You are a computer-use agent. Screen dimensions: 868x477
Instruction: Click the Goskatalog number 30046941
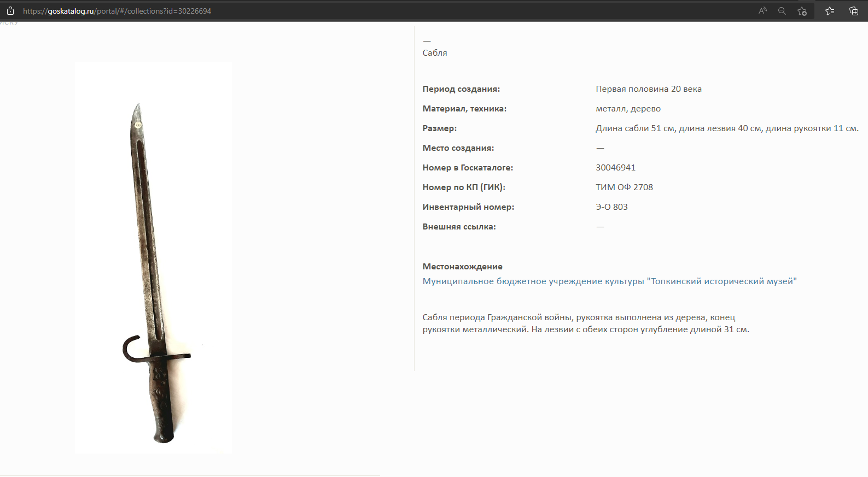point(615,168)
